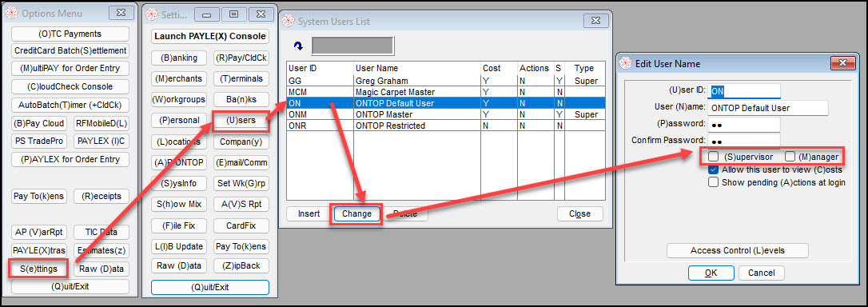
Task: Click (Q)uit/Exit in Settings window
Action: pyautogui.click(x=209, y=287)
